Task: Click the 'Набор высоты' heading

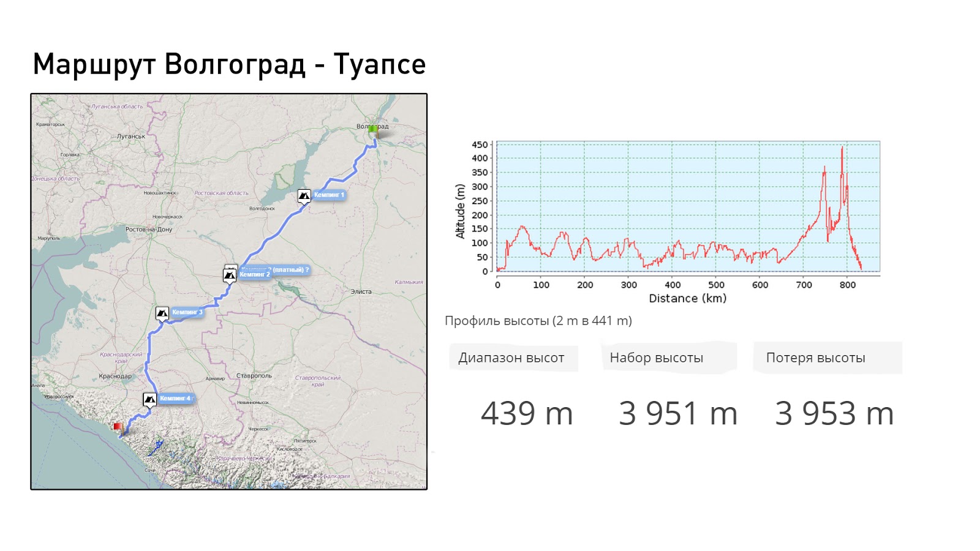Action: click(x=657, y=358)
